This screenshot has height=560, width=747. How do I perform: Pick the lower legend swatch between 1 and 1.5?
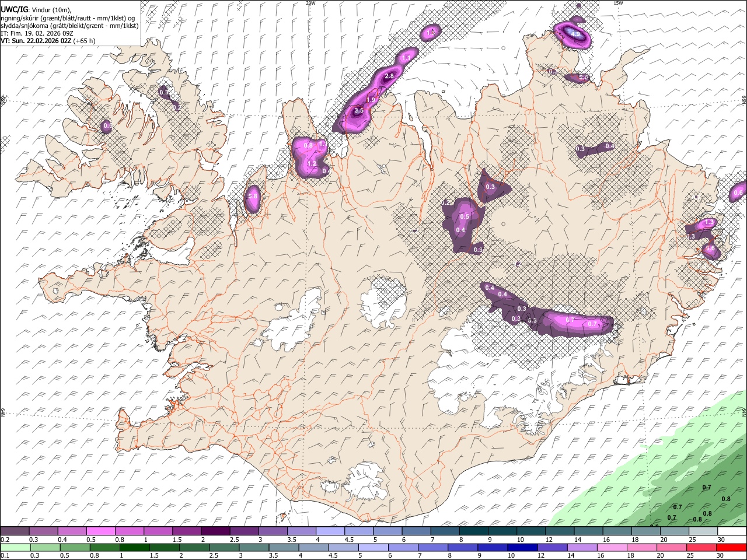coord(135,548)
